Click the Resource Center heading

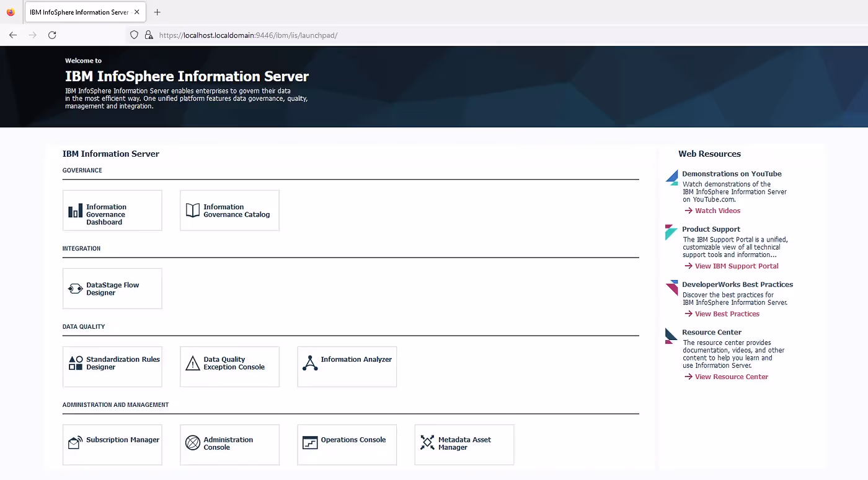(712, 332)
